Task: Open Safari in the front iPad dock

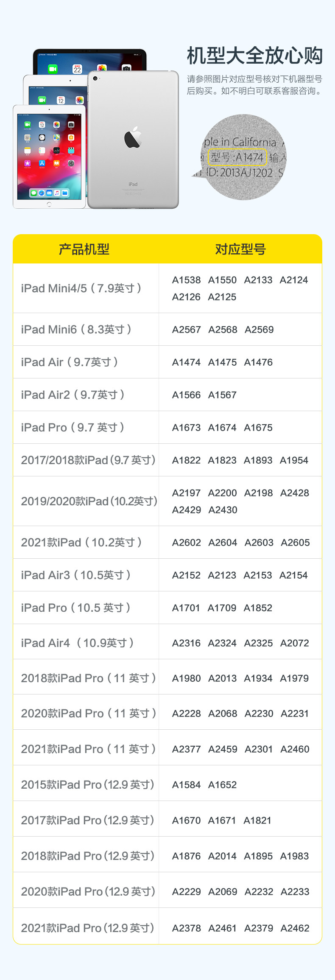Action: tap(42, 193)
